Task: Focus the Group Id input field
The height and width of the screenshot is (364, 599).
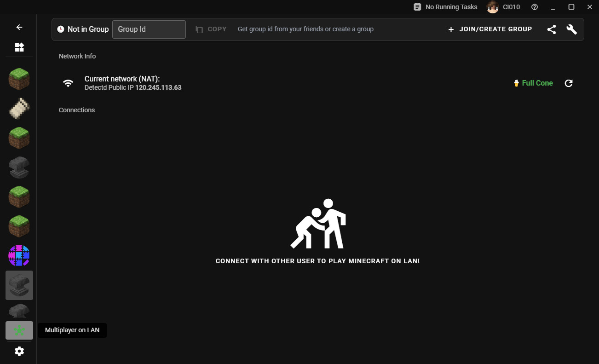Action: point(149,29)
